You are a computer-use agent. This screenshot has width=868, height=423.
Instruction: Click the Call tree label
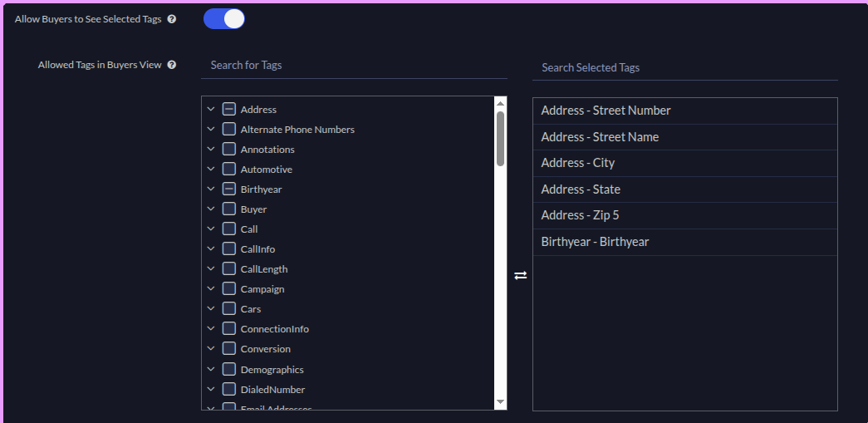pyautogui.click(x=249, y=229)
